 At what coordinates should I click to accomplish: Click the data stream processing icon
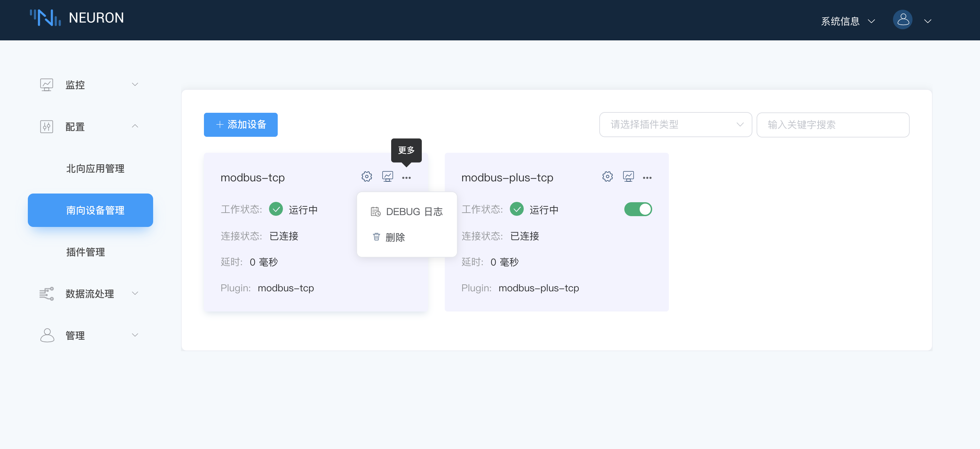[46, 294]
